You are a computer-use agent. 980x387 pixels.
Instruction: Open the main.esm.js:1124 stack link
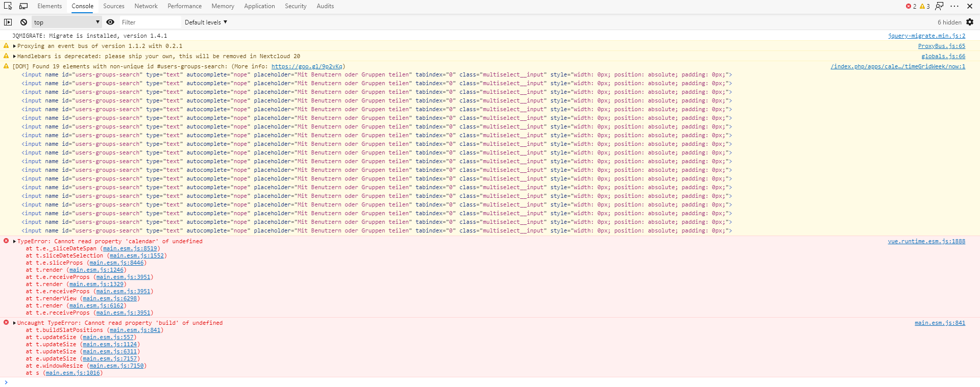[x=110, y=344]
